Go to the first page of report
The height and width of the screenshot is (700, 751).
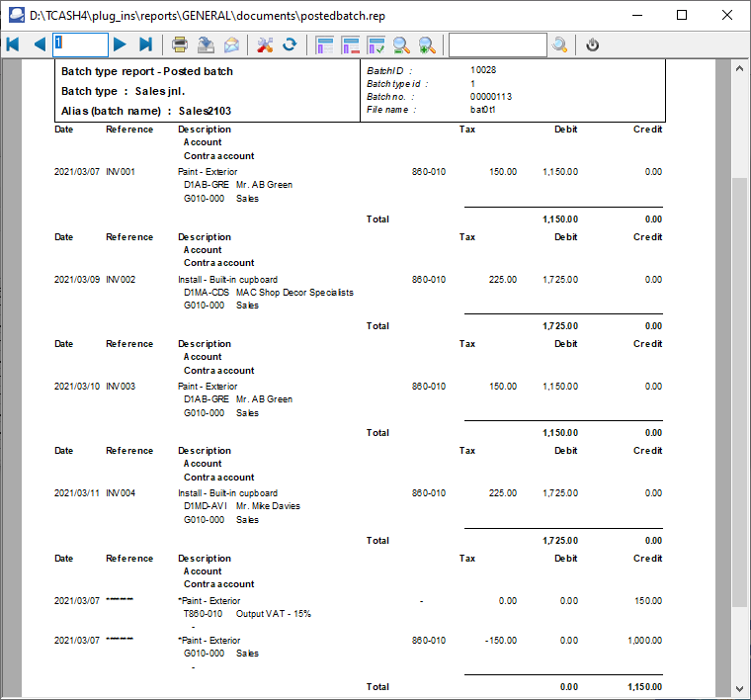(13, 44)
